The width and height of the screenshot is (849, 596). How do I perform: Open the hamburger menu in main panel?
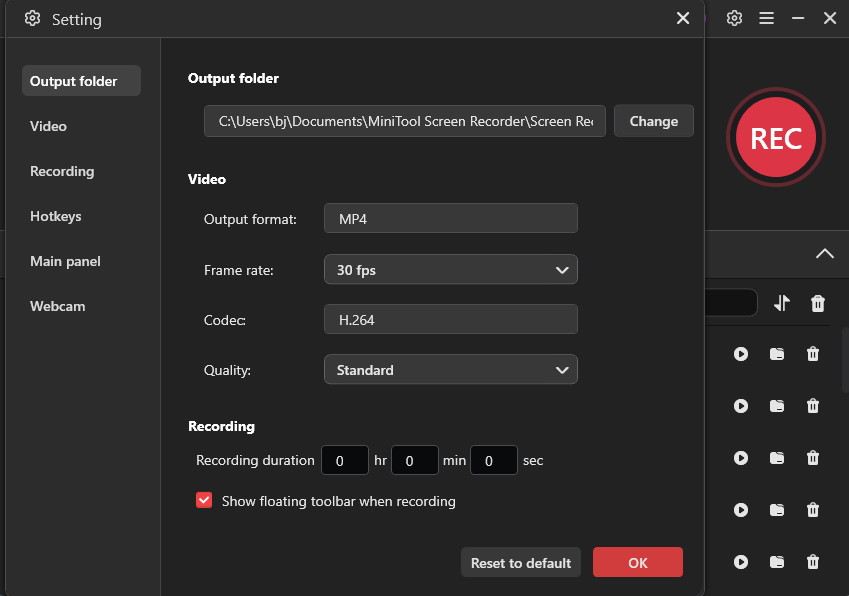click(x=766, y=18)
